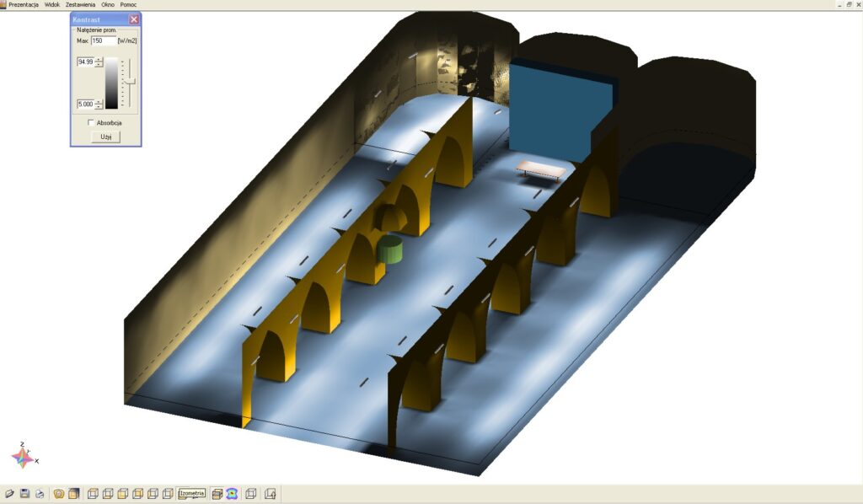Decrease the lower 5.000 spinner value
This screenshot has width=863, height=504.
pos(99,107)
